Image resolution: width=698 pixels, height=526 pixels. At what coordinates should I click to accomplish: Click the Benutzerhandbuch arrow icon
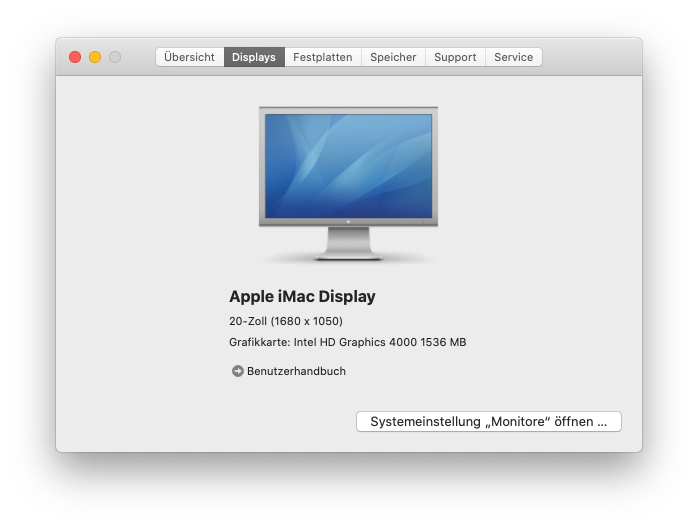click(x=238, y=371)
